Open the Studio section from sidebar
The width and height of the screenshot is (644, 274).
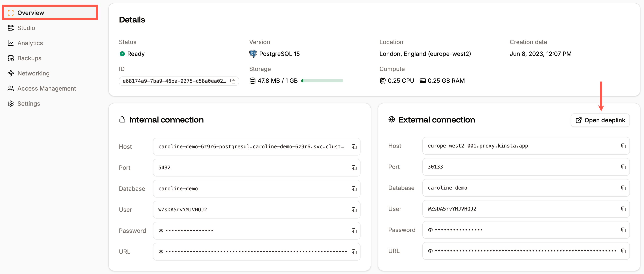[x=26, y=28]
